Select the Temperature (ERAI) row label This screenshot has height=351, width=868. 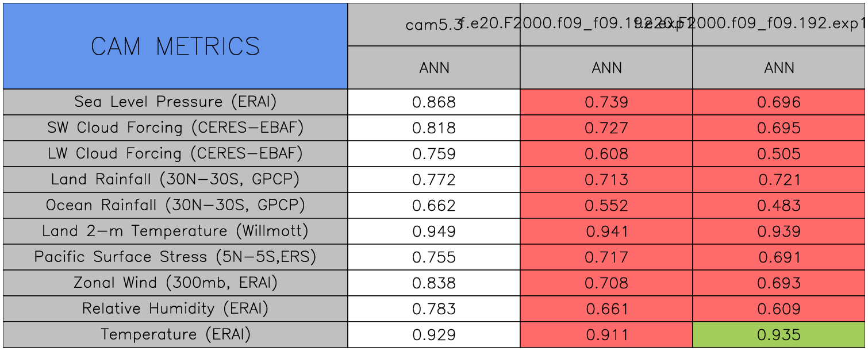[x=175, y=334]
